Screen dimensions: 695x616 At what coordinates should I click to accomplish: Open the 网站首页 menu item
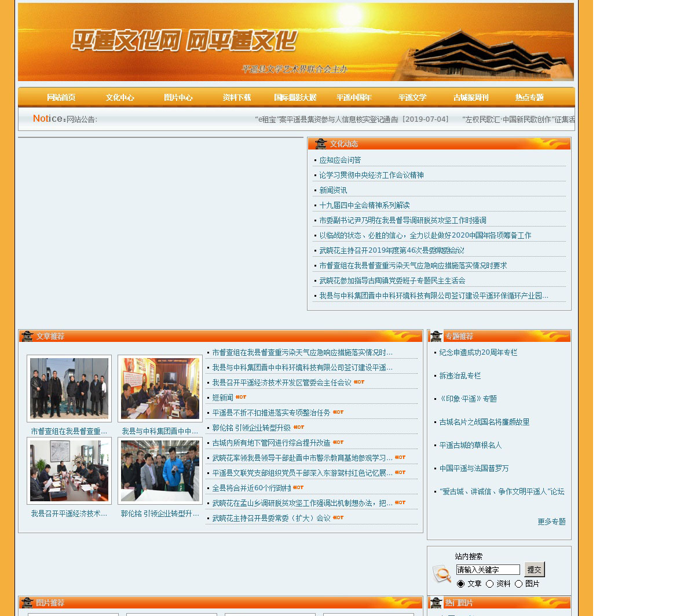pos(61,97)
